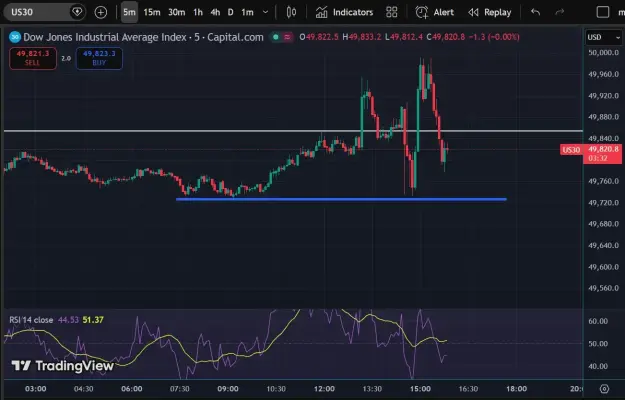
Task: Click the 49,820.8 current price label
Action: pos(603,149)
